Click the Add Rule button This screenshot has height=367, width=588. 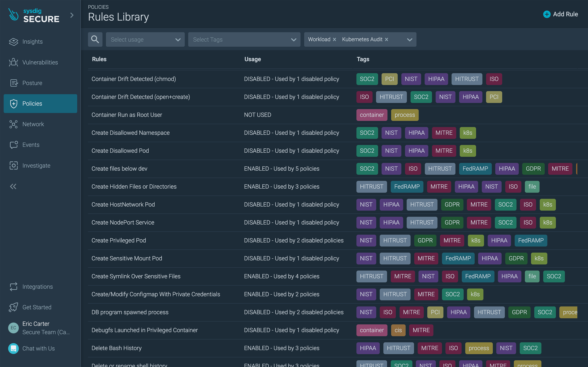click(x=560, y=14)
